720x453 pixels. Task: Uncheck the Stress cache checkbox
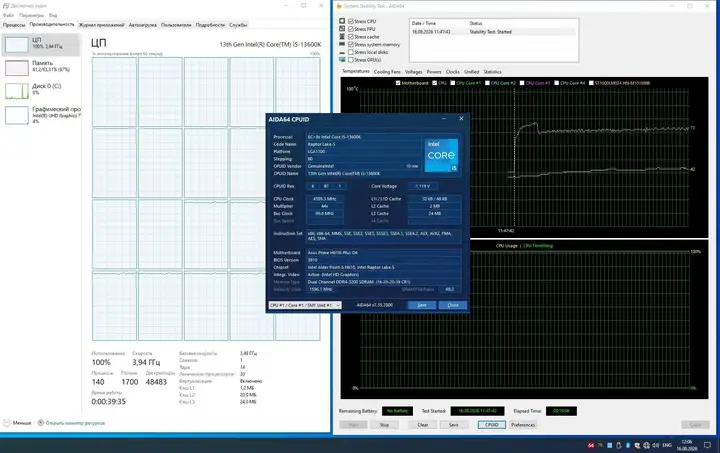point(351,37)
